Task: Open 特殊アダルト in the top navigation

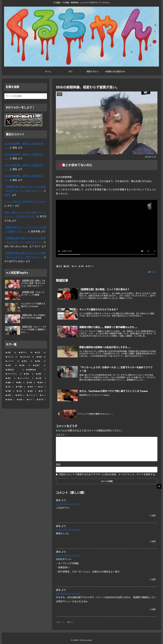Action: click(92, 72)
